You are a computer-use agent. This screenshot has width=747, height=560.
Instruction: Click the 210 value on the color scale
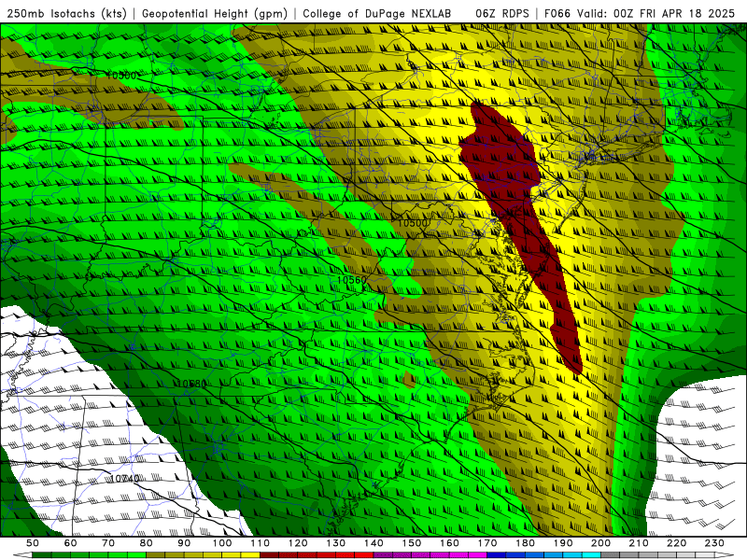click(639, 543)
